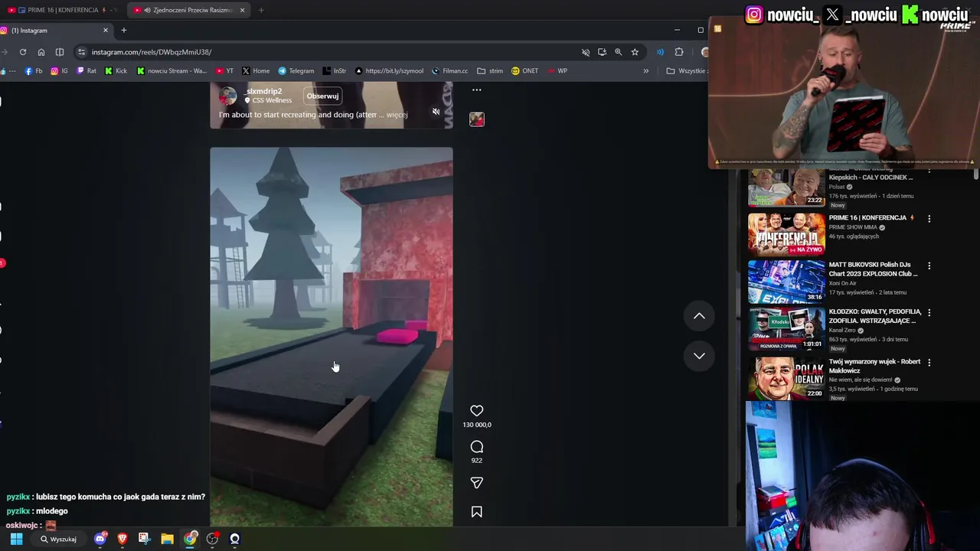
Task: Like the reel with the heart icon
Action: click(476, 411)
